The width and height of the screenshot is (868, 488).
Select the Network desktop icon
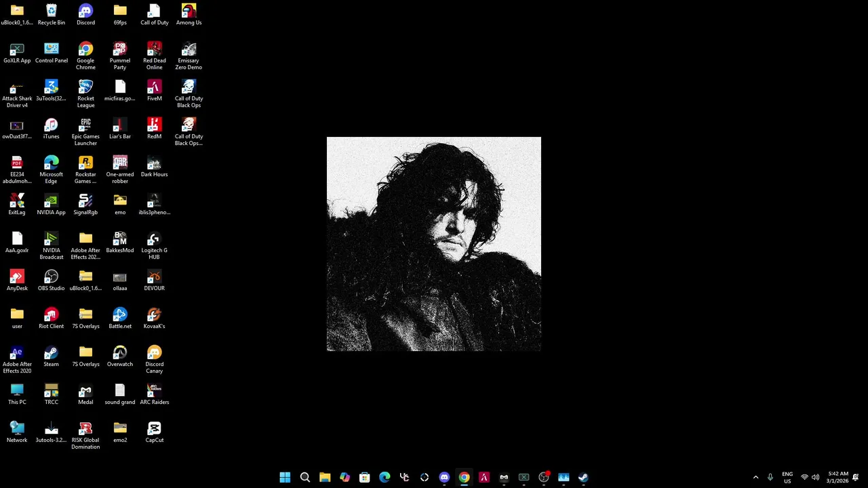[17, 432]
